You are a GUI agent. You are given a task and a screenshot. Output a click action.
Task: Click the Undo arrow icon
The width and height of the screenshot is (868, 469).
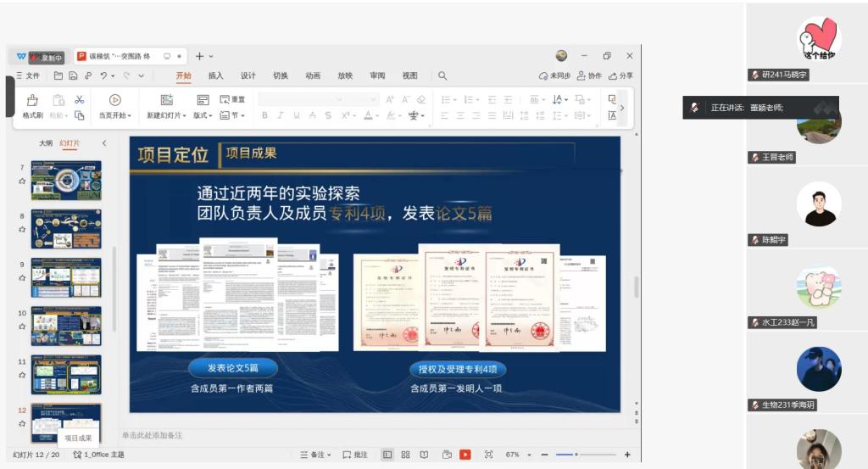click(103, 75)
